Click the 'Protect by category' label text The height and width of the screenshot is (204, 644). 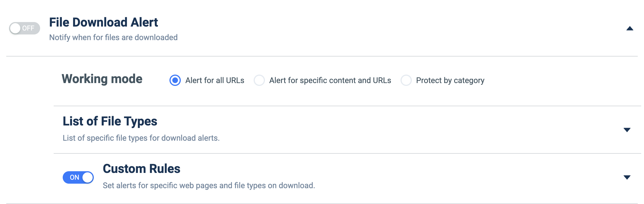coord(450,81)
